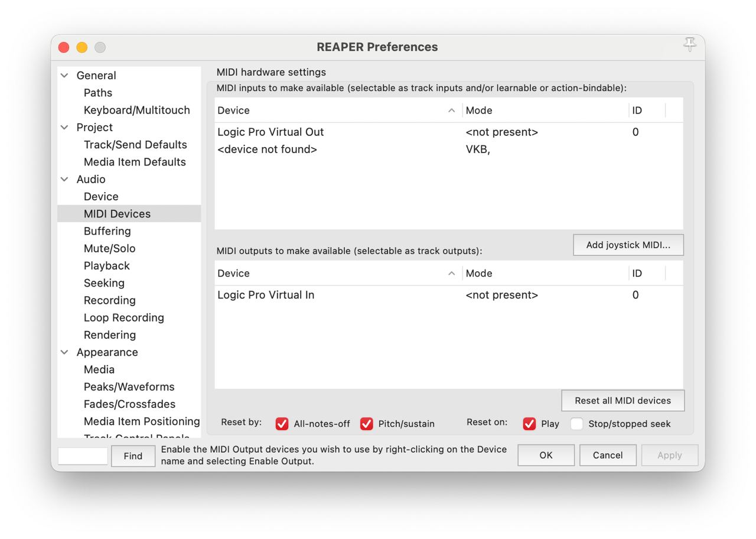756x539 pixels.
Task: Select Keyboard/Multitouch in the sidebar
Action: coord(136,110)
